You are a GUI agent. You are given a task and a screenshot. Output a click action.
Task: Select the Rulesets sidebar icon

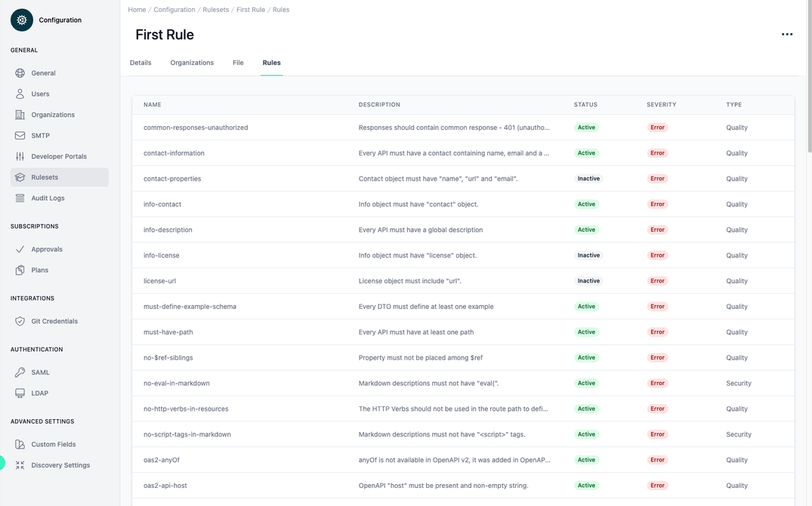coord(21,177)
